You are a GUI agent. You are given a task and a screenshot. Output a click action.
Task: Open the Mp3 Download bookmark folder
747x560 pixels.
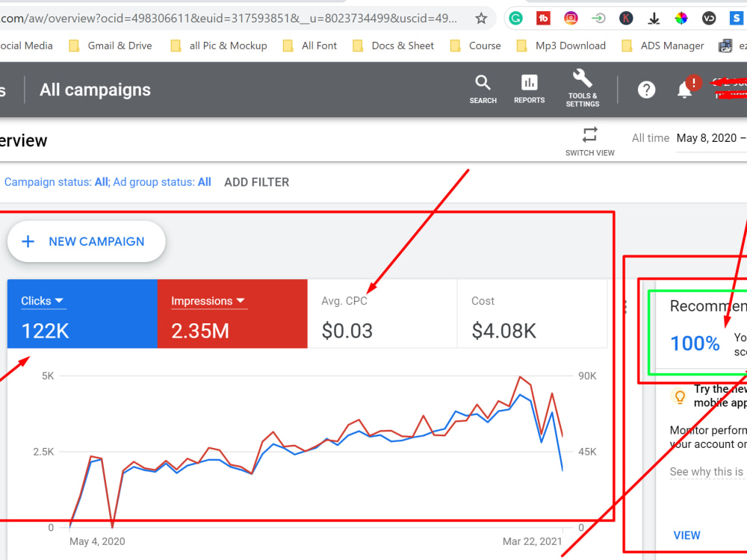(x=561, y=46)
